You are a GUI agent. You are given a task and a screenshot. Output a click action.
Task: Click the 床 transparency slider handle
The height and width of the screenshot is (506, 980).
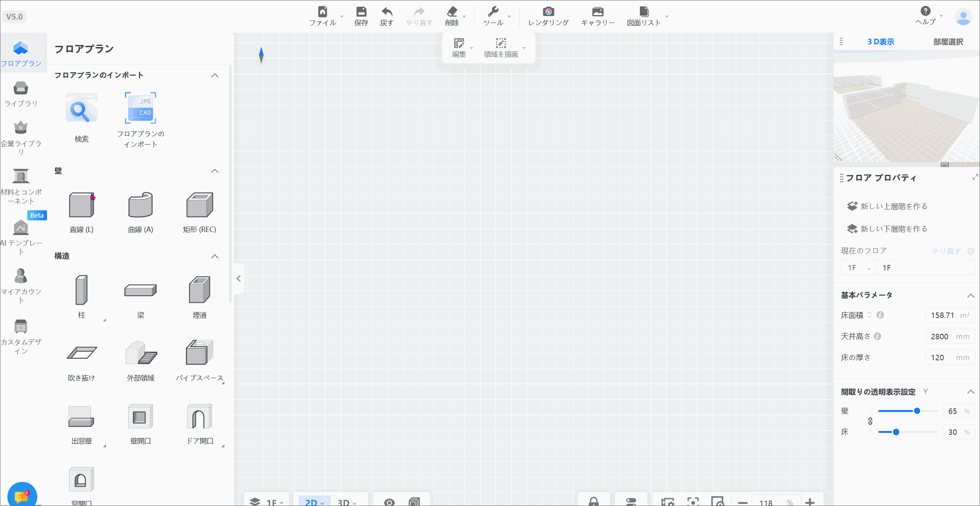tap(896, 432)
